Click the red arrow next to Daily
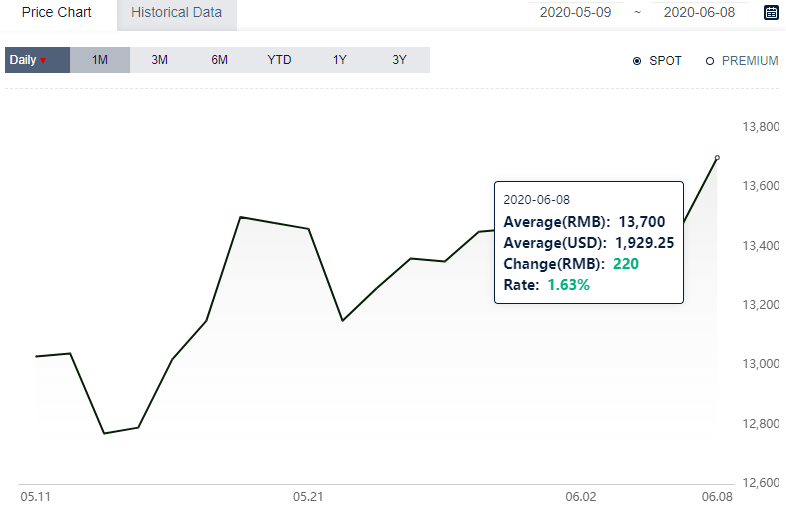 43,61
